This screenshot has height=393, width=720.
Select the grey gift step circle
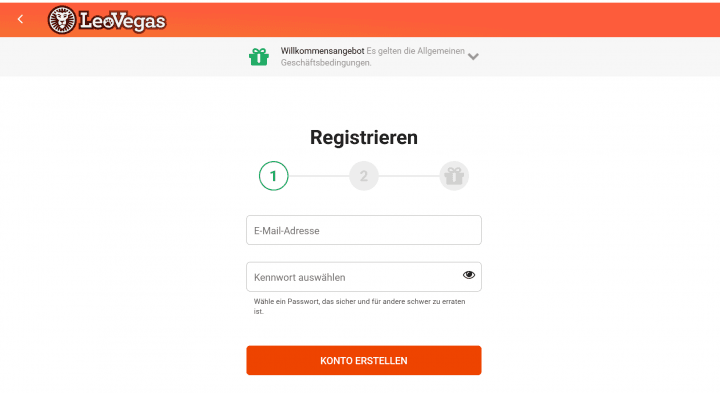tap(454, 176)
